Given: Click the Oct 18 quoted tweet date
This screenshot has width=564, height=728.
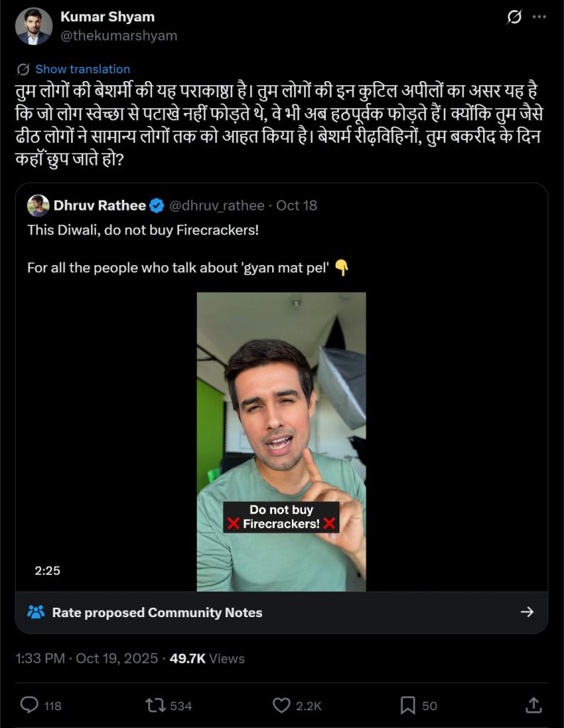Looking at the screenshot, I should pyautogui.click(x=296, y=205).
